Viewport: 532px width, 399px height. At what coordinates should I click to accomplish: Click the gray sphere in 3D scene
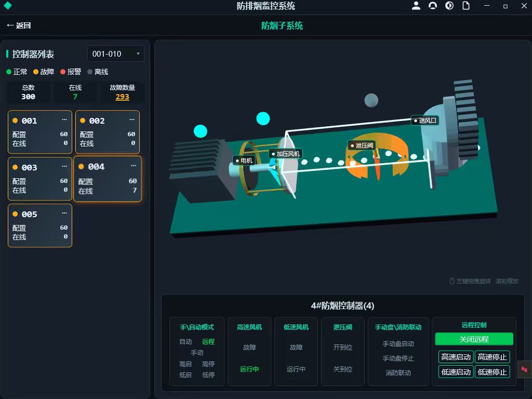371,100
